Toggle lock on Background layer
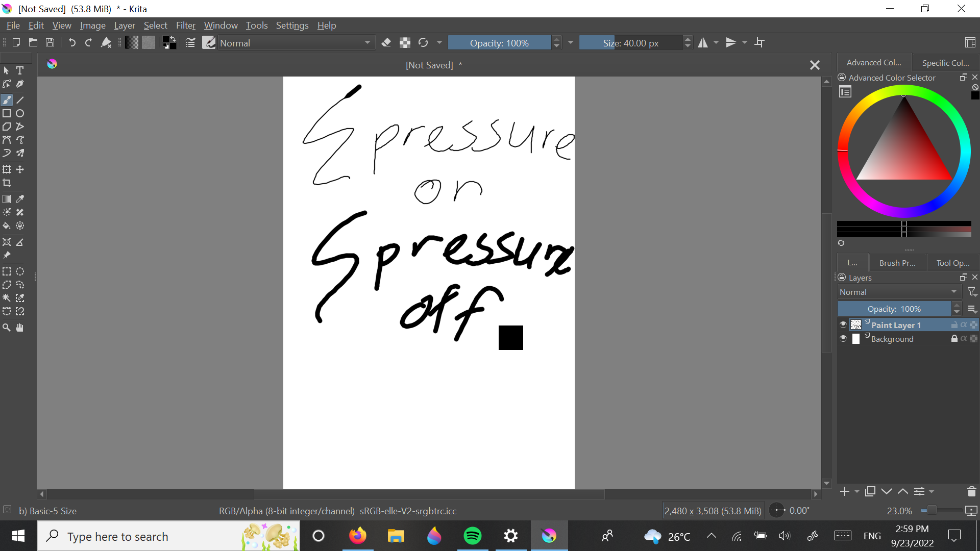Screen dimensions: 980x551 pos(954,338)
